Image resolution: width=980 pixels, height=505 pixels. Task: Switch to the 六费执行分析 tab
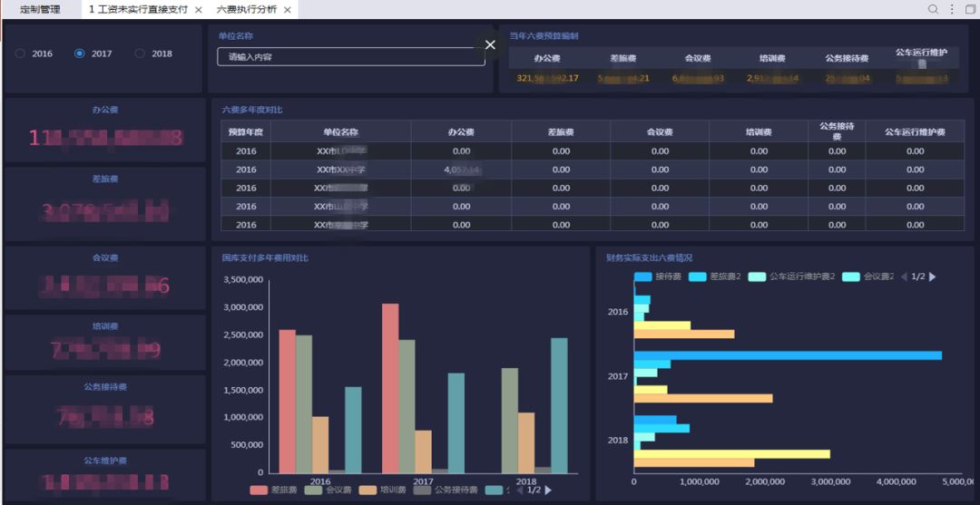[246, 9]
